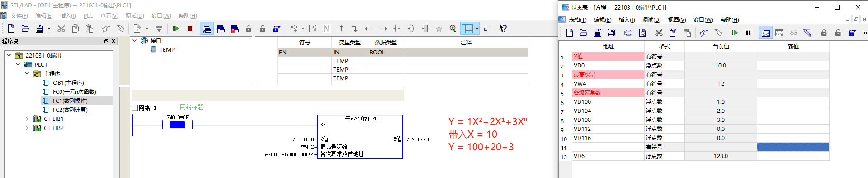Screen dimensions: 868x178
Task: Click the New file icon in STL/LAD toolbar
Action: tap(11, 29)
